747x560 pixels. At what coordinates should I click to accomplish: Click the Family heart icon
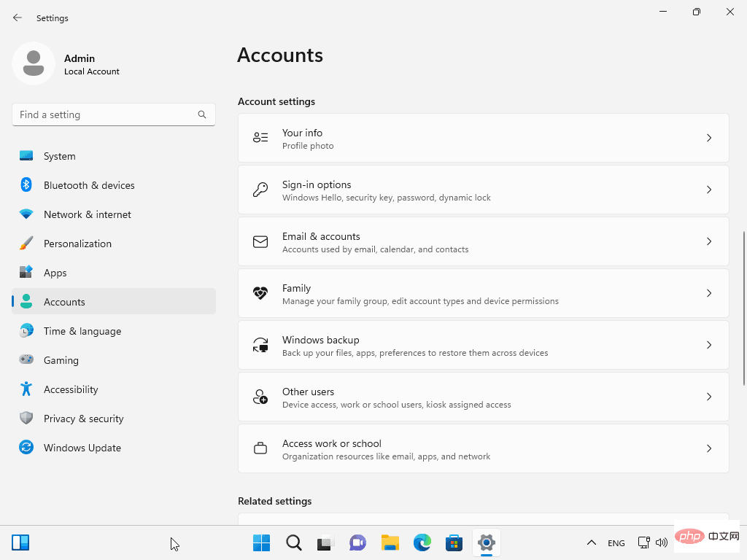click(x=260, y=293)
